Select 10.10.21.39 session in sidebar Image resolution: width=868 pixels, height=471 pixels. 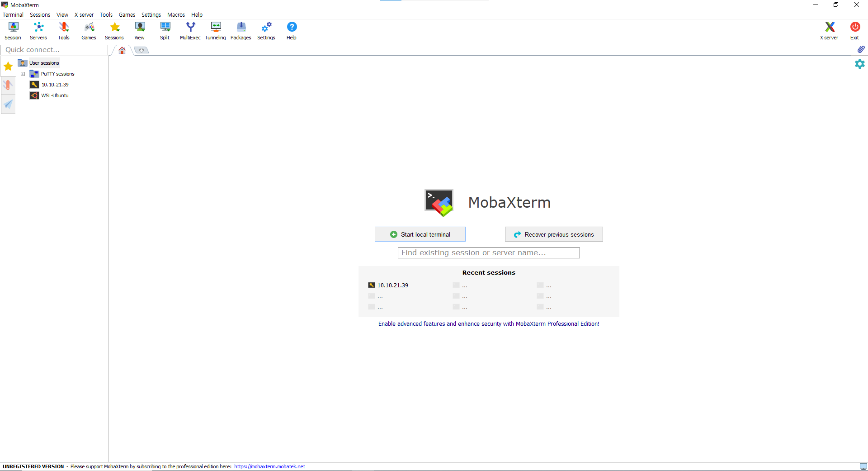pos(55,85)
